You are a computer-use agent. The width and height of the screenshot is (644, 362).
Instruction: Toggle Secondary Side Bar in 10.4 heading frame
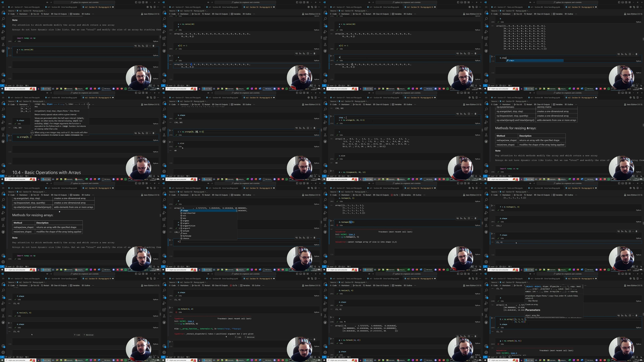coord(143,93)
